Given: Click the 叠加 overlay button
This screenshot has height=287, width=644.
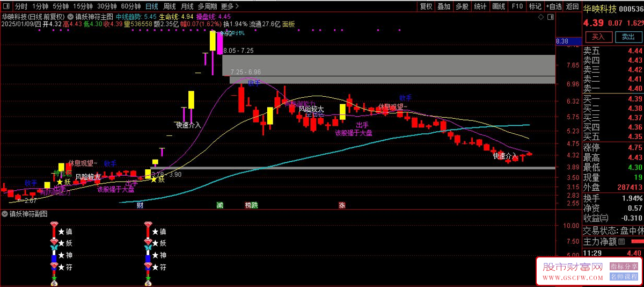Looking at the screenshot, I should pyautogui.click(x=444, y=6).
